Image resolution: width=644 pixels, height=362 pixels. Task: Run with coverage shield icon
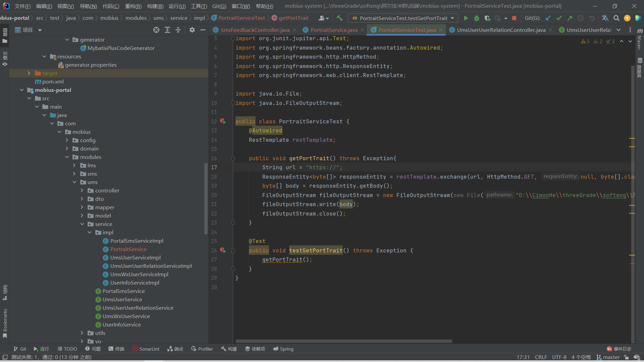487,18
